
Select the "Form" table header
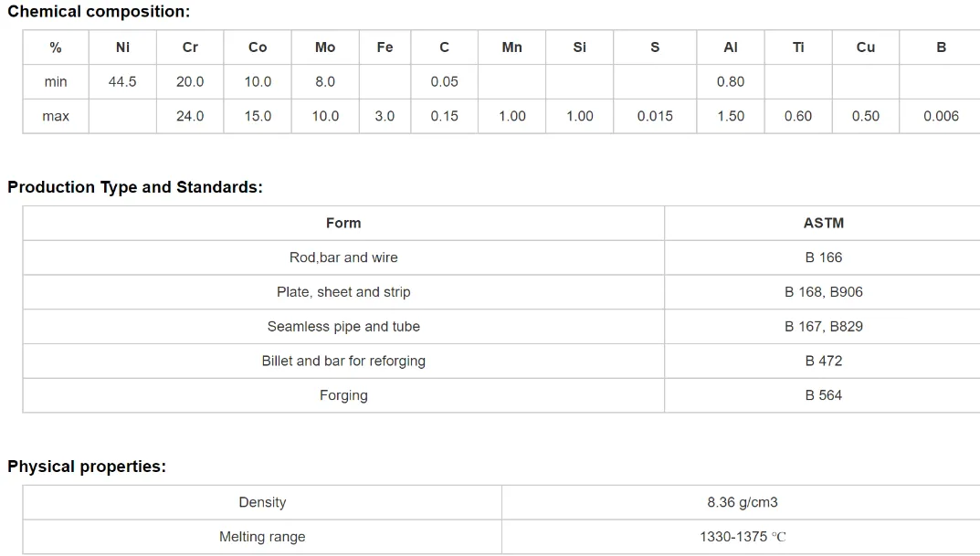click(343, 223)
